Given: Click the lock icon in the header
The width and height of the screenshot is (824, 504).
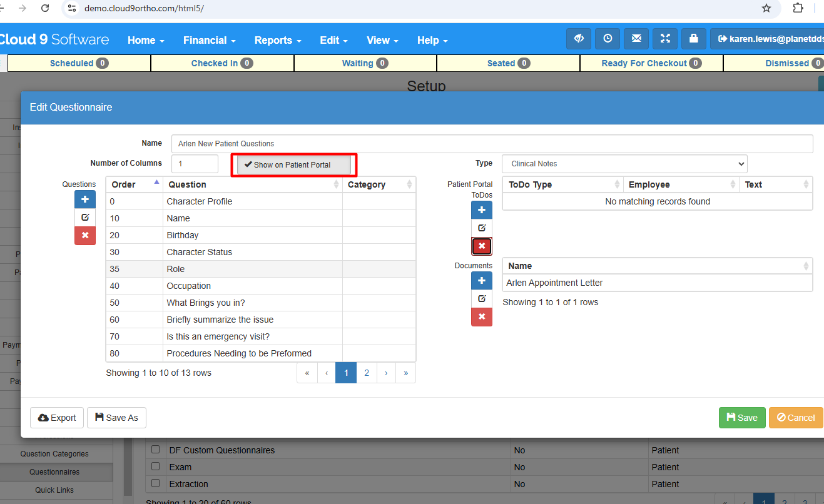Looking at the screenshot, I should tap(694, 39).
